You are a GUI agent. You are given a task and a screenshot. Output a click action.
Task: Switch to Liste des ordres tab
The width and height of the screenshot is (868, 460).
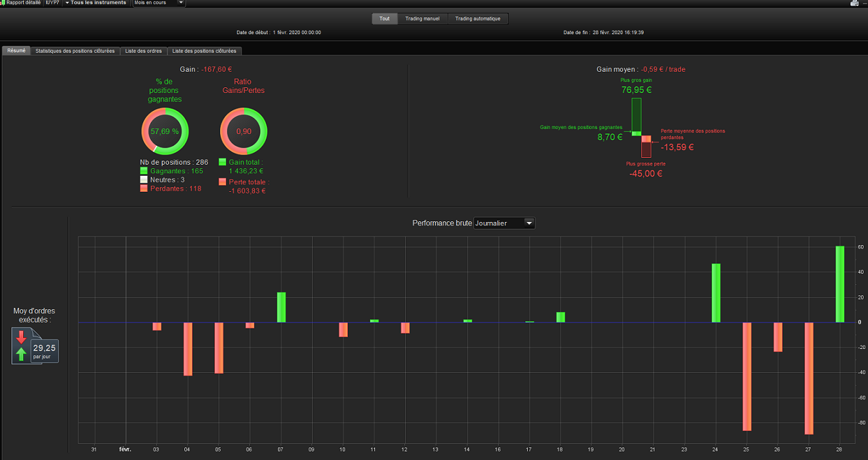coord(144,51)
